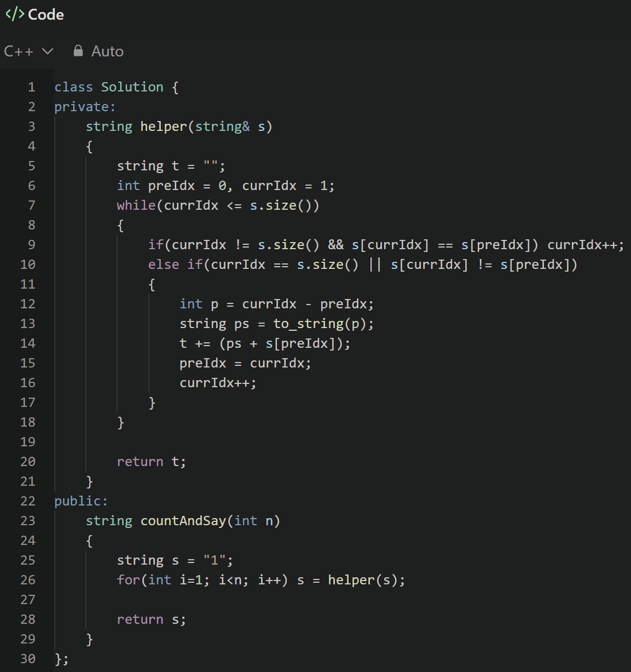Click on the word Solution in line 1
The height and width of the screenshot is (672, 631).
(132, 87)
